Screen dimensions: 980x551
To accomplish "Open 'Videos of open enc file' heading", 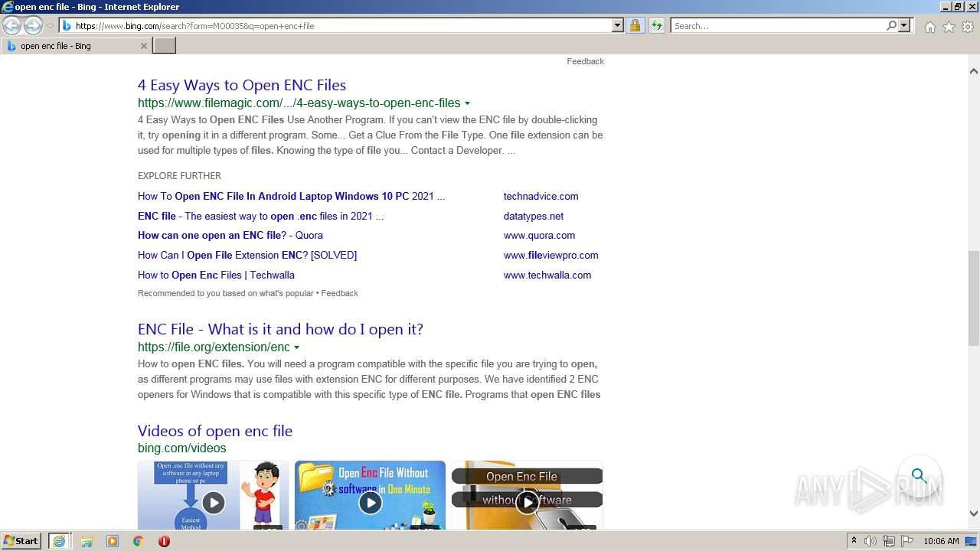I will tap(215, 431).
